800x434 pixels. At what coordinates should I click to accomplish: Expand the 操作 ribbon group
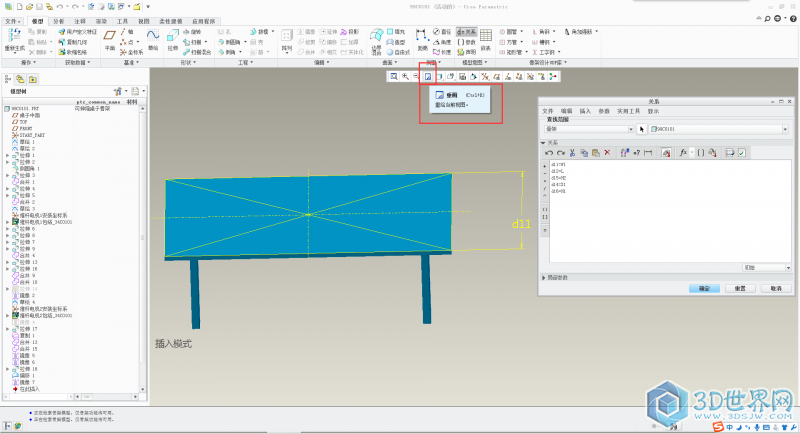click(x=28, y=62)
